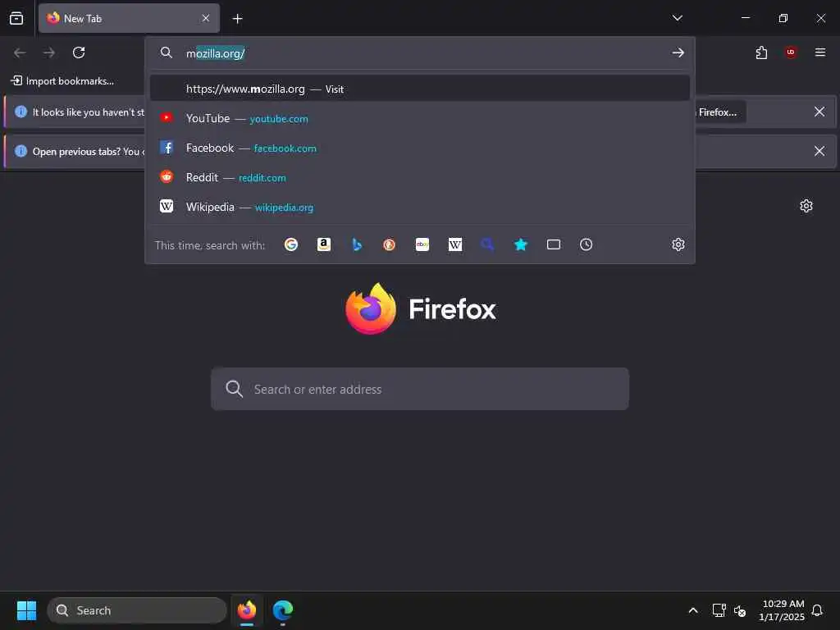The image size is (840, 630).
Task: Open Windows Start menu
Action: pos(26,610)
